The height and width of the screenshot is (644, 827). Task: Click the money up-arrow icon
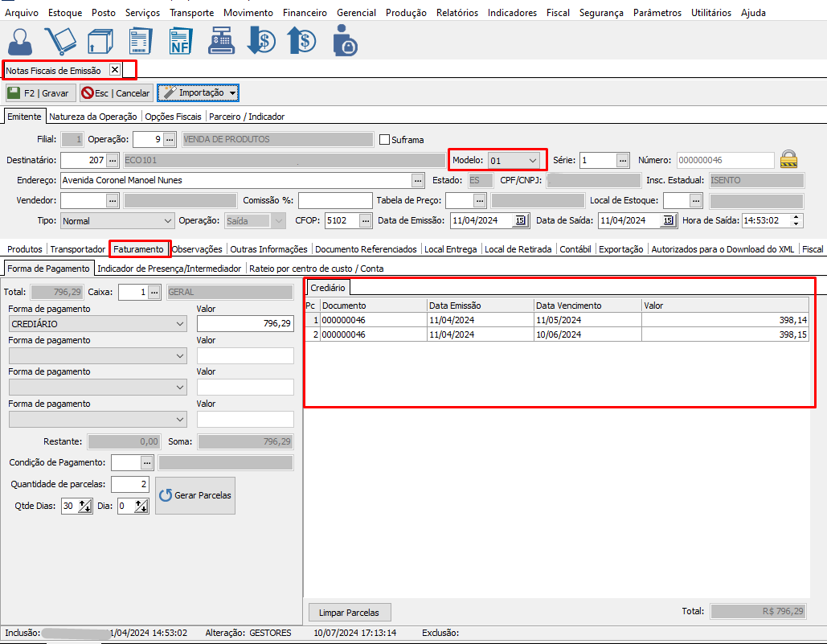point(301,40)
